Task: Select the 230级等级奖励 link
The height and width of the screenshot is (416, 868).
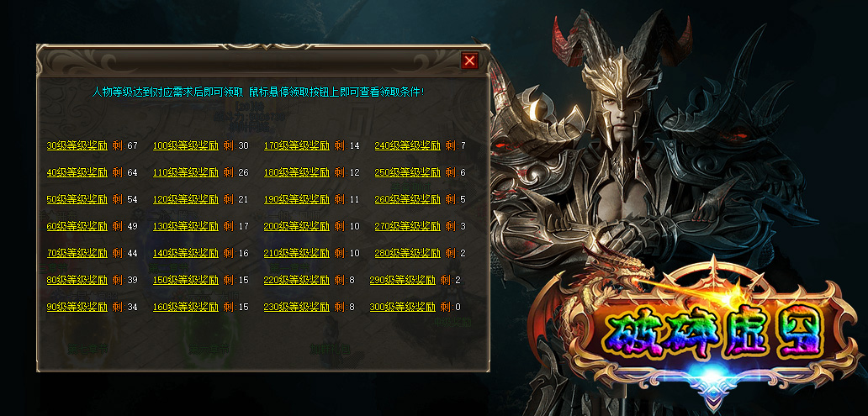Action: coord(296,307)
